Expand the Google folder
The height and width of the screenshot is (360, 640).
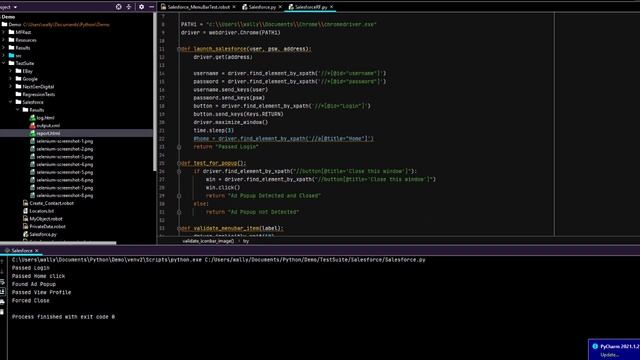tap(11, 78)
